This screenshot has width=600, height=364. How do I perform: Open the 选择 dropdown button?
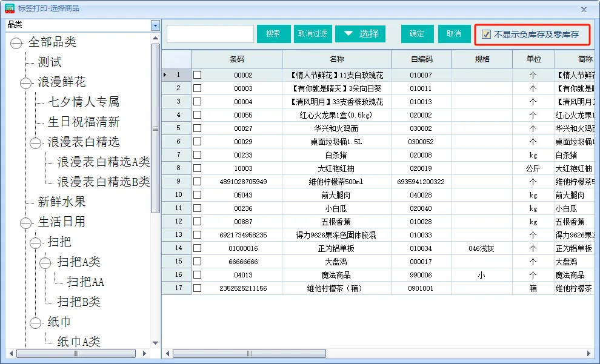(361, 34)
